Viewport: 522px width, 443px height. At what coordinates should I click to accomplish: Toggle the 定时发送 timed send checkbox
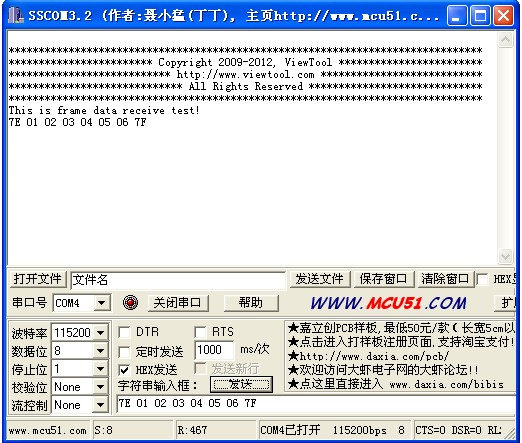(x=124, y=352)
